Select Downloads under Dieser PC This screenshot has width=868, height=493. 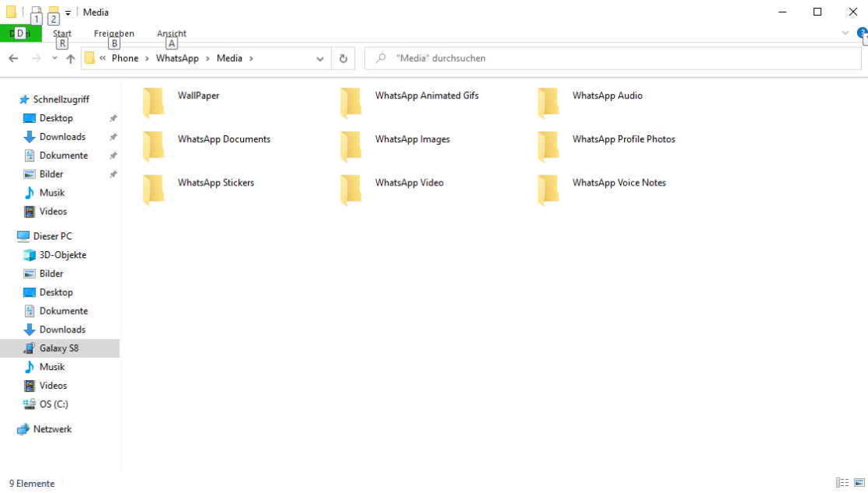click(63, 329)
